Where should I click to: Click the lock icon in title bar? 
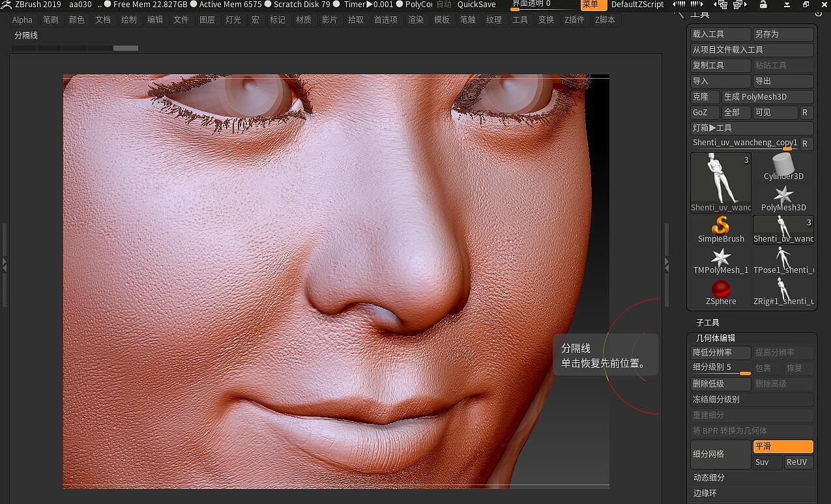click(763, 5)
